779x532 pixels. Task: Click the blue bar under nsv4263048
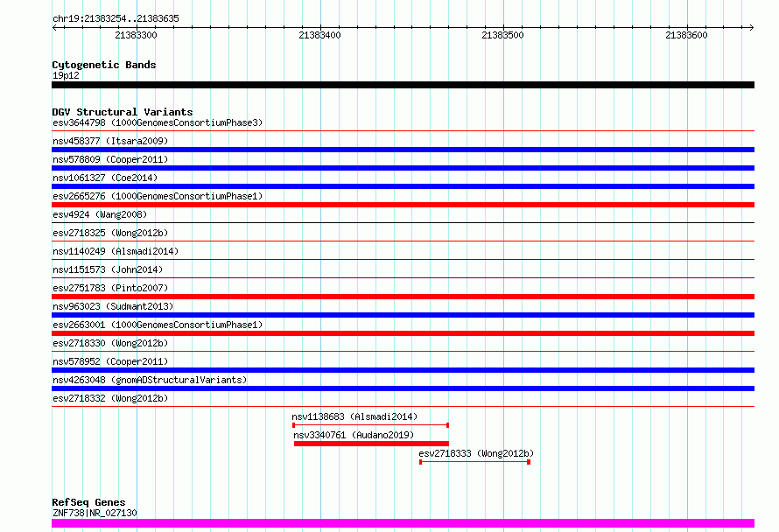click(x=403, y=388)
